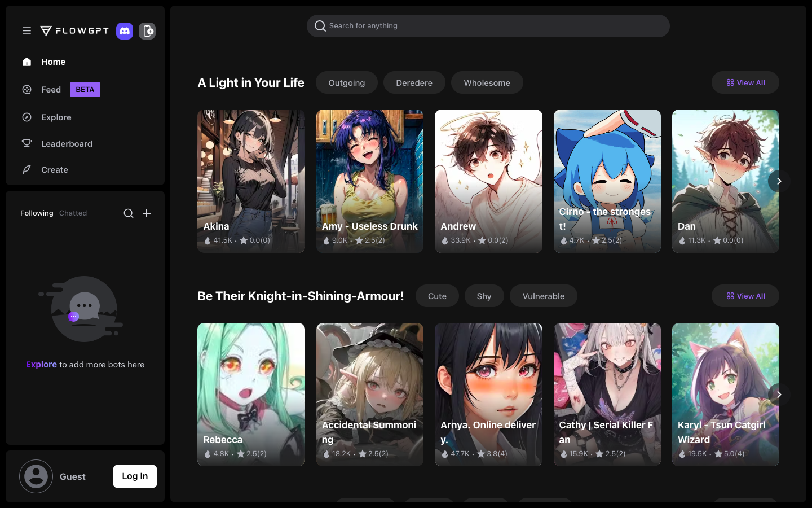Click the search icon in Following panel

coord(129,213)
